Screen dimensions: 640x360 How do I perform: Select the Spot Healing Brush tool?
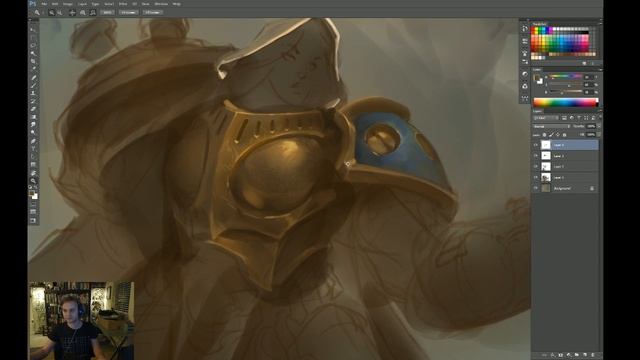(33, 78)
